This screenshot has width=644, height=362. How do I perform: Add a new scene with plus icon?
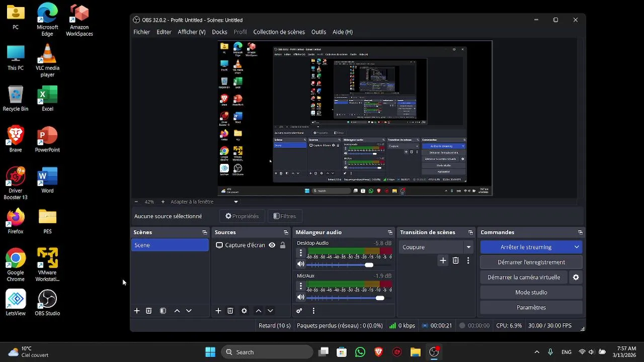click(137, 311)
